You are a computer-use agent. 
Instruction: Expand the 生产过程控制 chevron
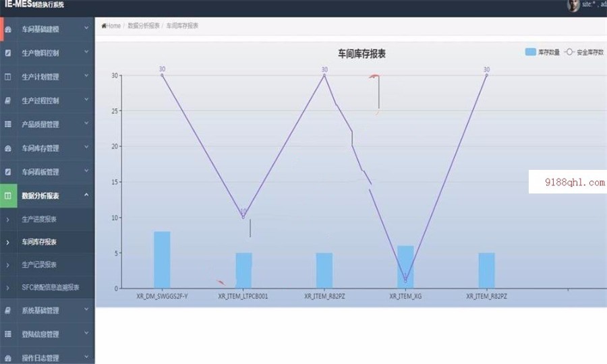coord(86,99)
